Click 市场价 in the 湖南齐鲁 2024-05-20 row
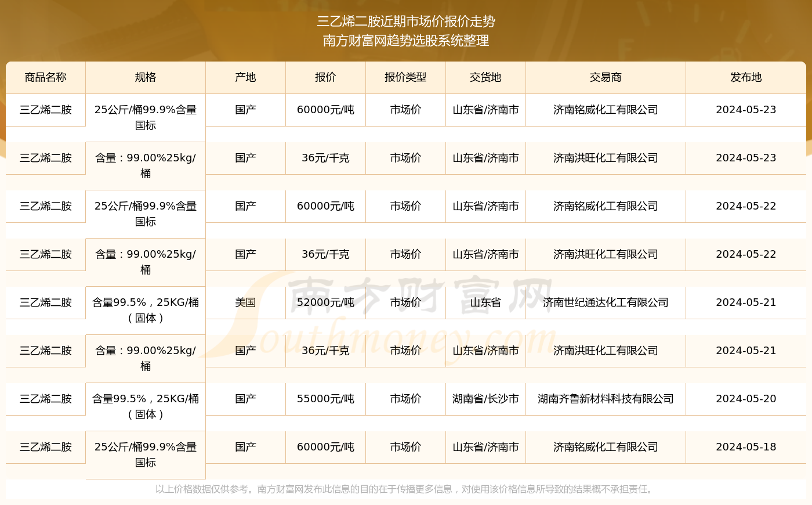 405,399
